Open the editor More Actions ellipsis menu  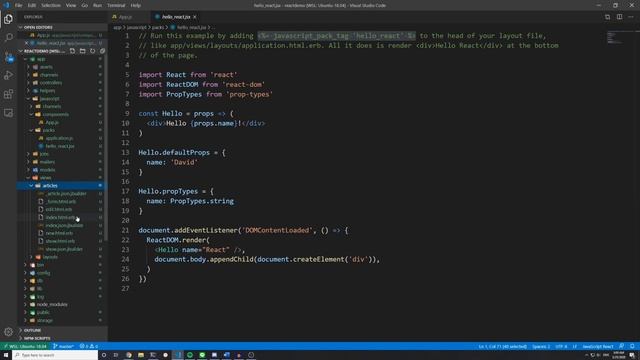click(x=631, y=17)
